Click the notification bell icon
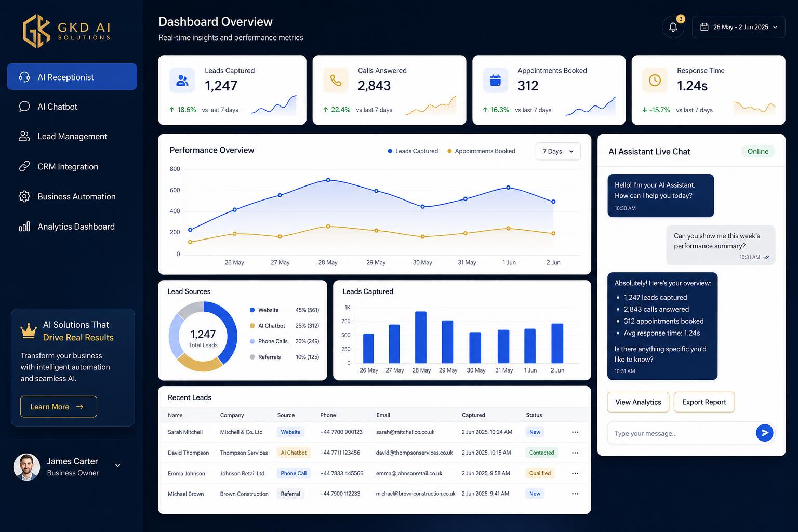798x532 pixels. [x=673, y=27]
